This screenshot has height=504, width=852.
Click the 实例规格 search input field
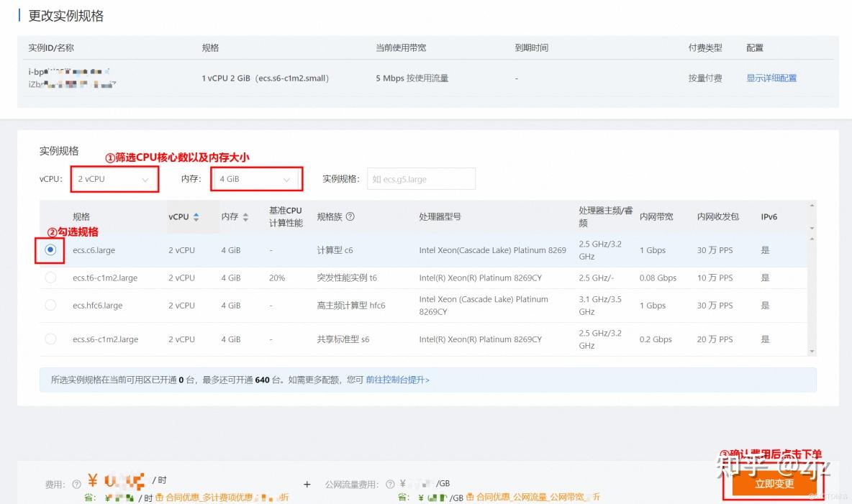coord(421,178)
